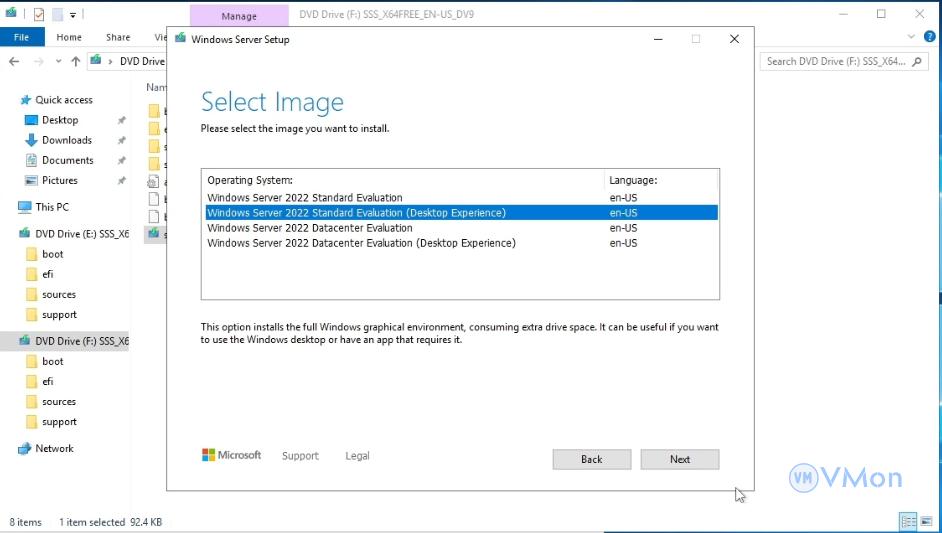Click the Next button in Setup
The image size is (942, 533).
679,459
